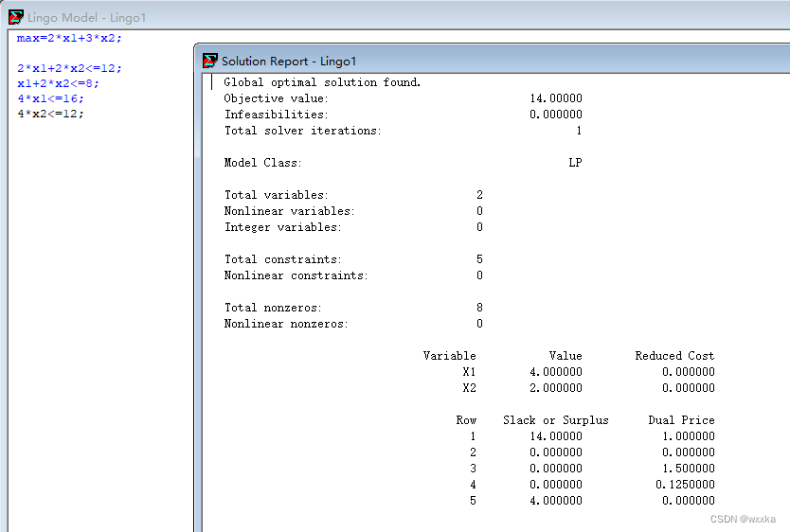
Task: Select row 5 slack value 4.000000
Action: [x=556, y=501]
